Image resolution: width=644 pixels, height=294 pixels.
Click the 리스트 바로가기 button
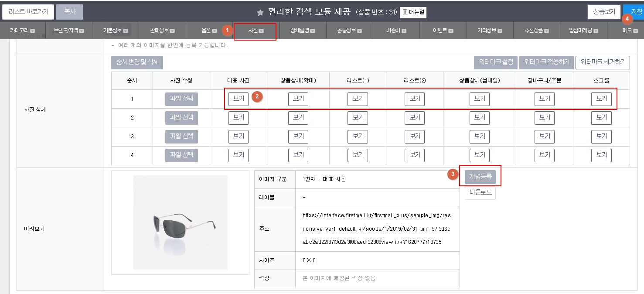click(28, 12)
